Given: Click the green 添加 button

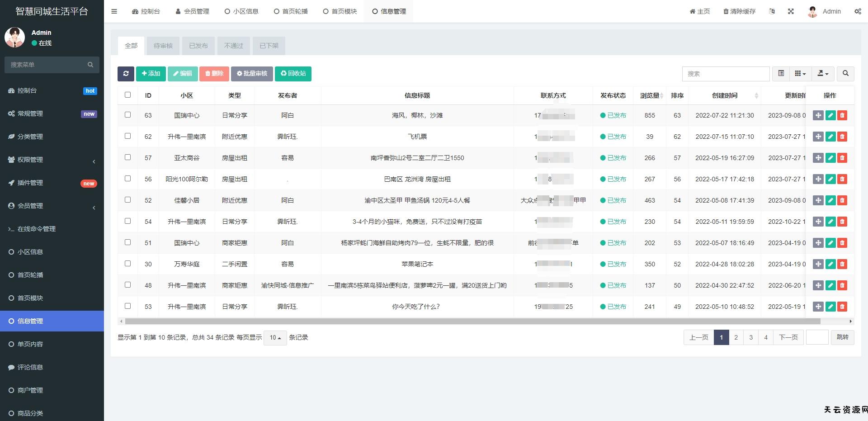Looking at the screenshot, I should coord(151,74).
